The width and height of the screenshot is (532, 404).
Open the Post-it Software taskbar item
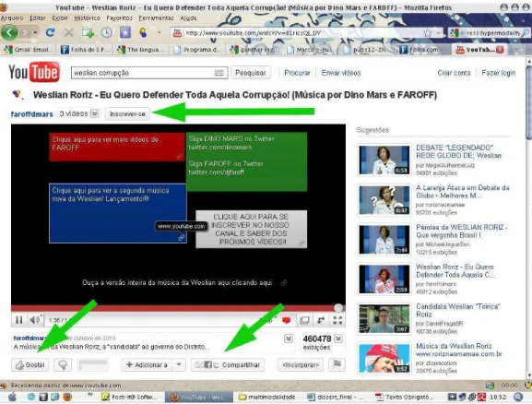[130, 397]
